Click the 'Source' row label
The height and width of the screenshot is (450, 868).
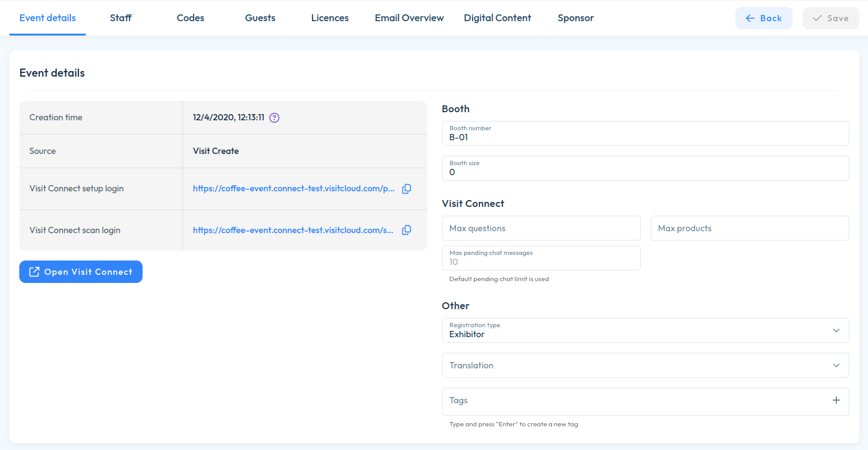pos(42,151)
